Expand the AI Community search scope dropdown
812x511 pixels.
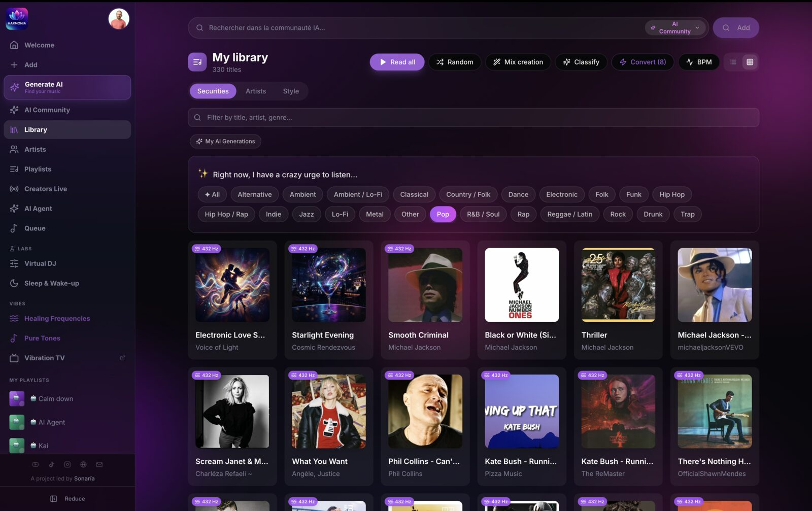[676, 28]
